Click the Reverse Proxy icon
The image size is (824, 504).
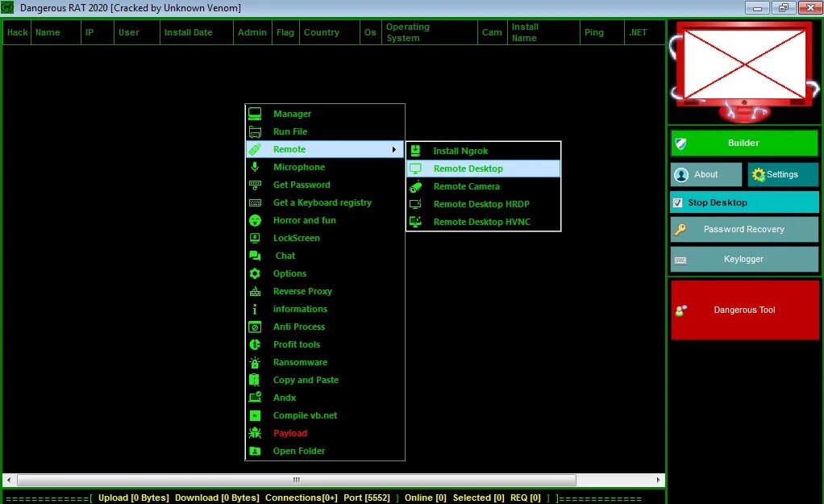tap(255, 291)
